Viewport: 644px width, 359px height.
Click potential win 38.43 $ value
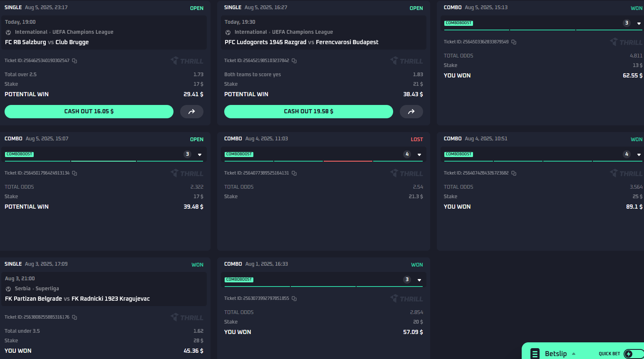(413, 95)
